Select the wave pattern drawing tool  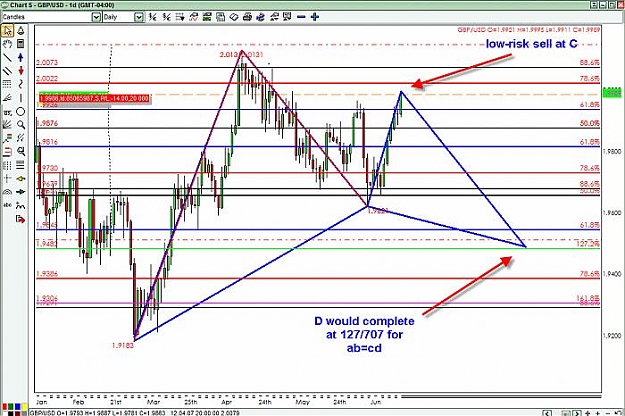21,206
